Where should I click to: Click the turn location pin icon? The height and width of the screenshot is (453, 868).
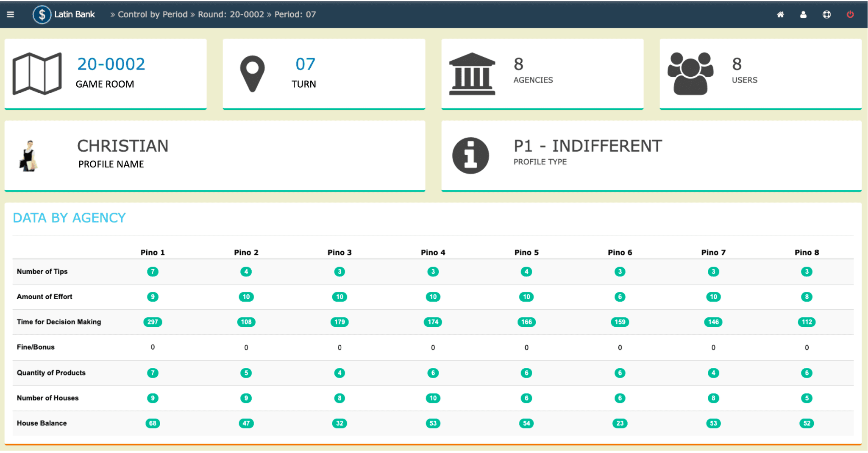pyautogui.click(x=252, y=74)
